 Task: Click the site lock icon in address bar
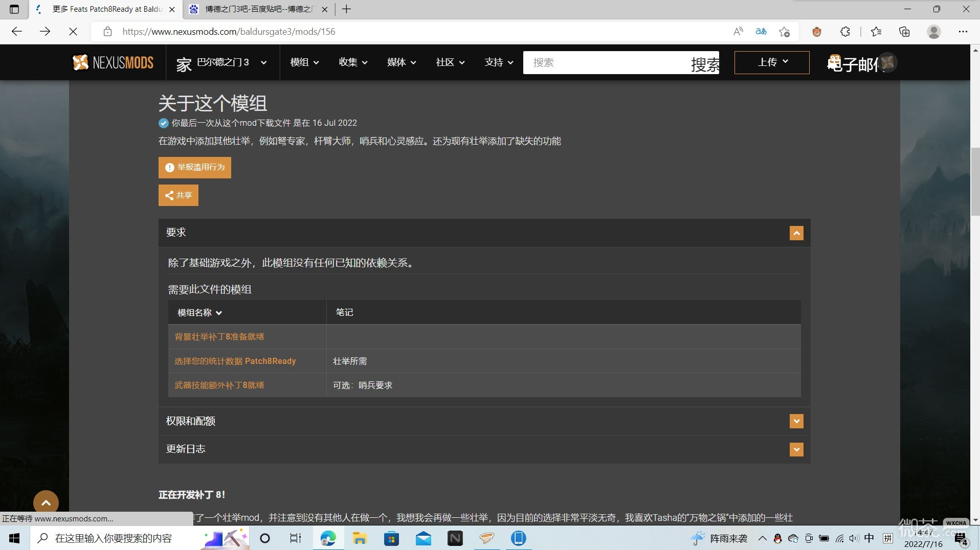pos(107,32)
